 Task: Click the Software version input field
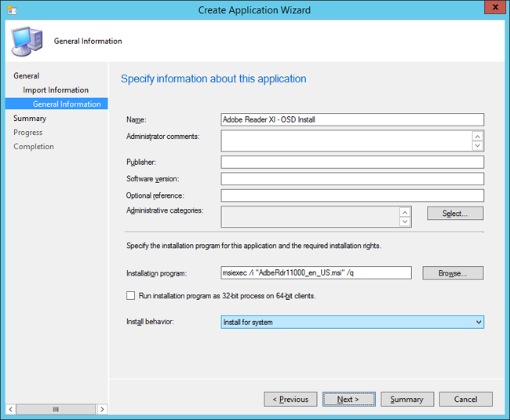[x=352, y=179]
